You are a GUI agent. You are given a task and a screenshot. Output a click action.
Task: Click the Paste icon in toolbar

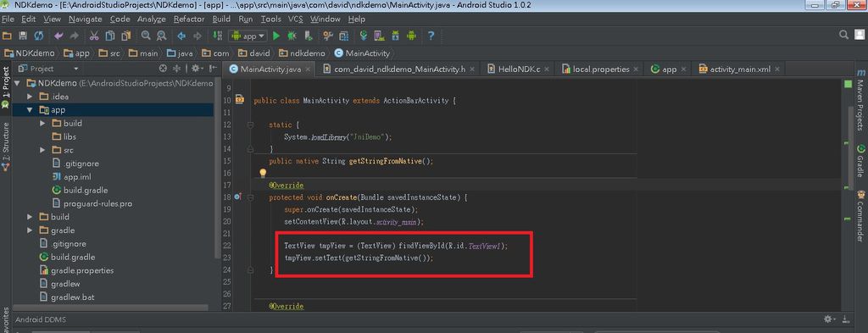[x=125, y=36]
